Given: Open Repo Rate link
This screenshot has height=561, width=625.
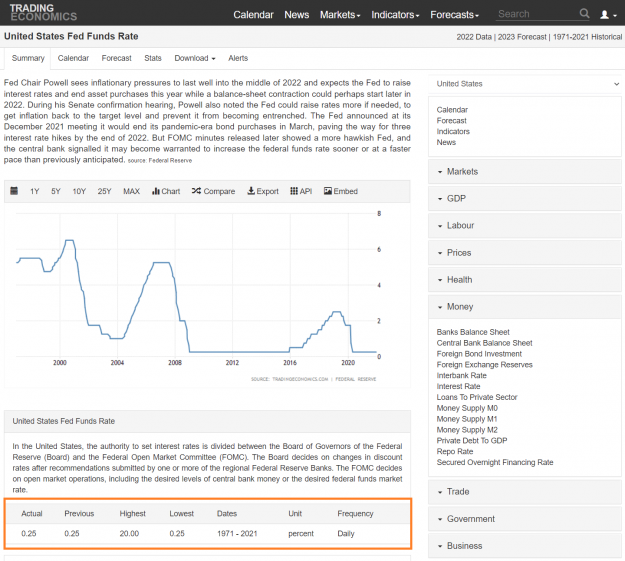Looking at the screenshot, I should tap(455, 451).
